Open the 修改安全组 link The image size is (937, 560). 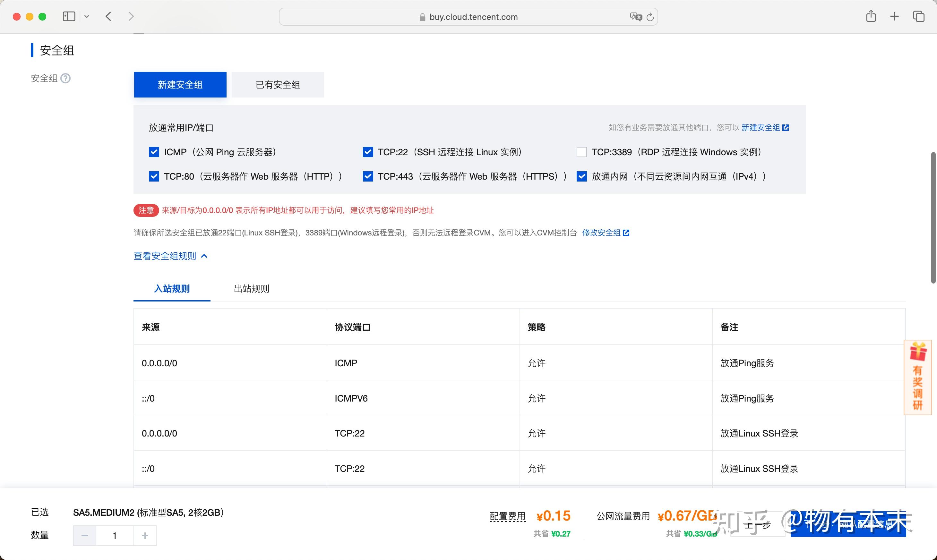[x=606, y=233]
